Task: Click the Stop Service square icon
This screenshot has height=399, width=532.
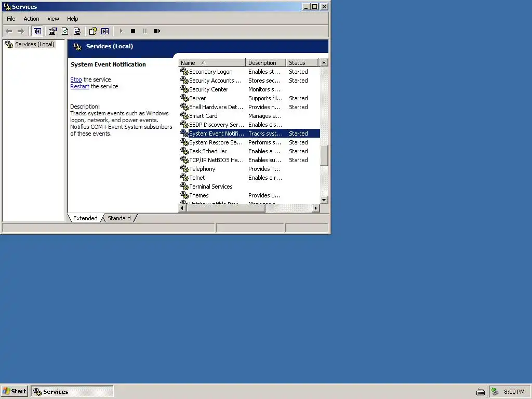Action: click(x=133, y=31)
